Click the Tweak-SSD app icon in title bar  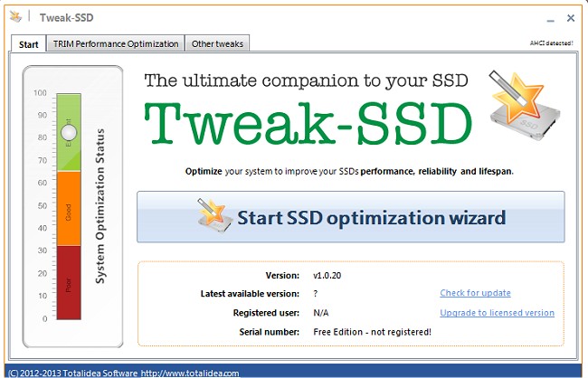pyautogui.click(x=15, y=17)
